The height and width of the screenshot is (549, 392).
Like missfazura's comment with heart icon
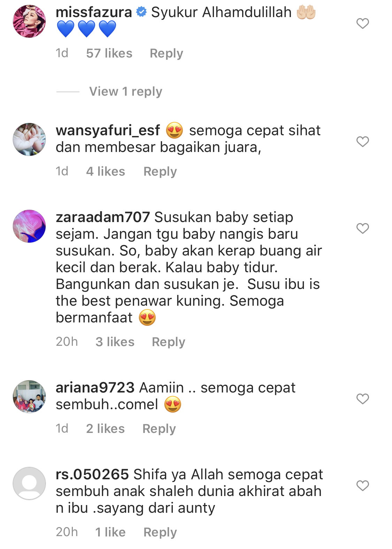(x=362, y=23)
